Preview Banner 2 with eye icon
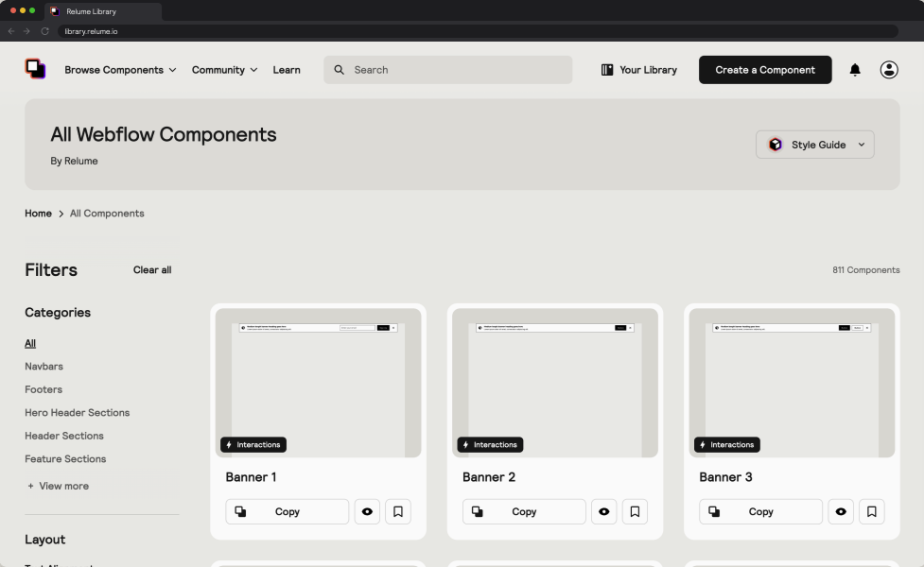Image resolution: width=924 pixels, height=567 pixels. click(603, 511)
